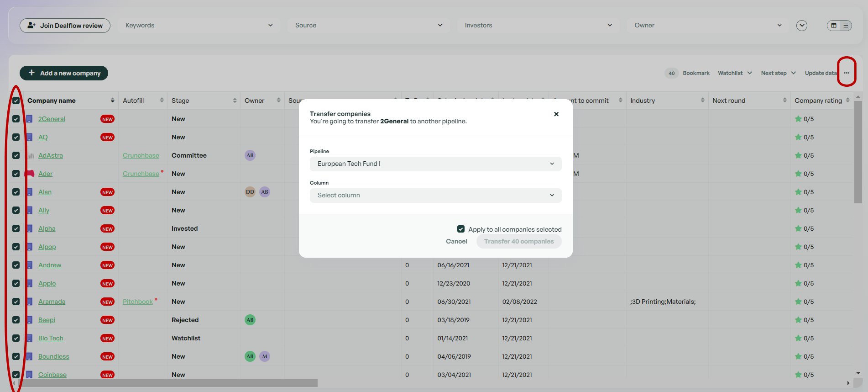Click the Ader company red logo icon

[x=29, y=174]
